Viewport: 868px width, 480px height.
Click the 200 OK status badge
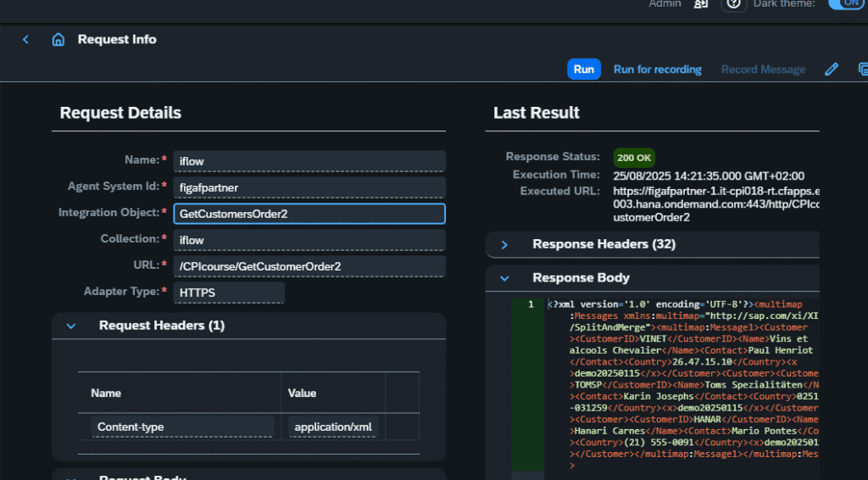[x=634, y=158]
